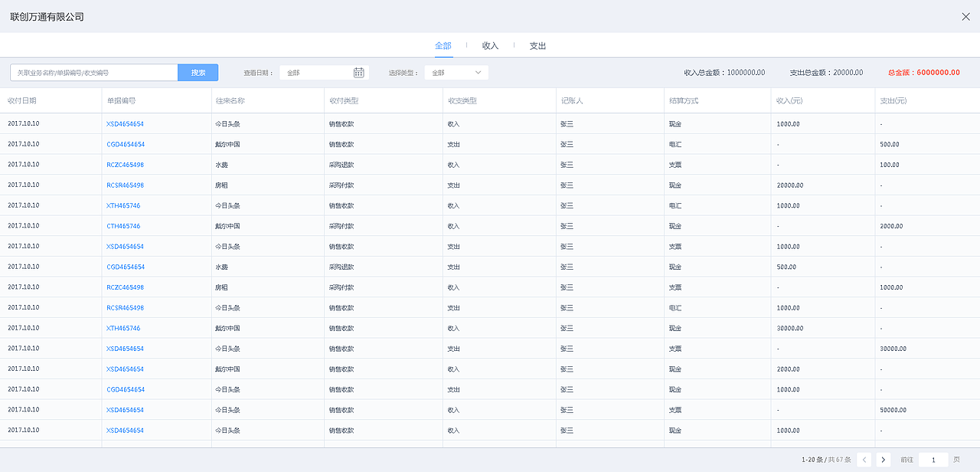Open document link CTH465746
This screenshot has height=472, width=980.
[123, 226]
